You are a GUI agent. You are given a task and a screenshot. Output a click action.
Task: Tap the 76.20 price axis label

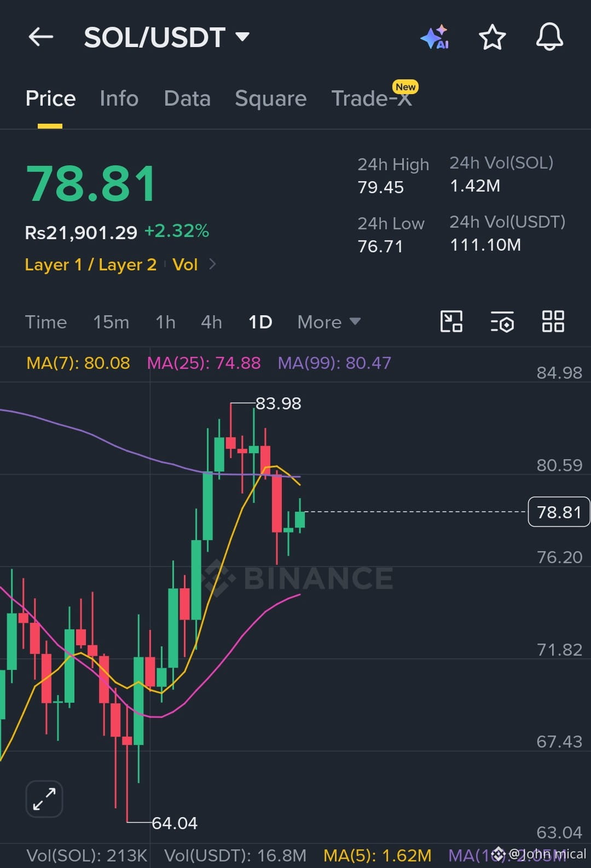coord(559,557)
